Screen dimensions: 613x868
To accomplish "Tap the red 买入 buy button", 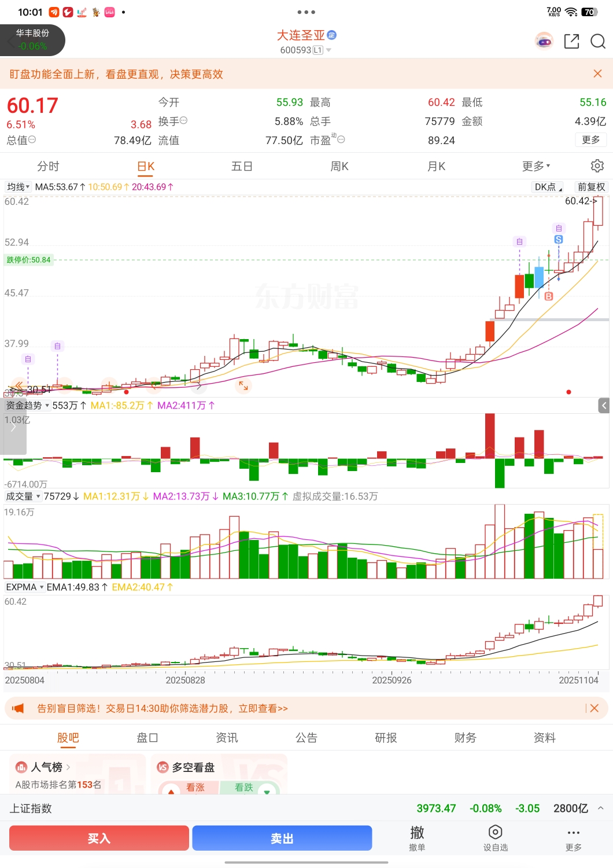I will click(99, 838).
